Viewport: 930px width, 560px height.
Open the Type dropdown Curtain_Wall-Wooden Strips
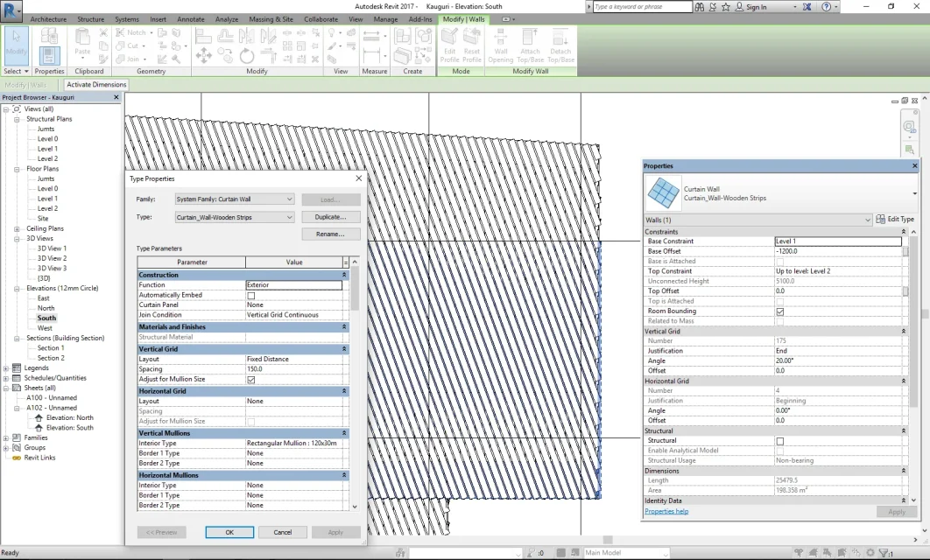pyautogui.click(x=235, y=218)
